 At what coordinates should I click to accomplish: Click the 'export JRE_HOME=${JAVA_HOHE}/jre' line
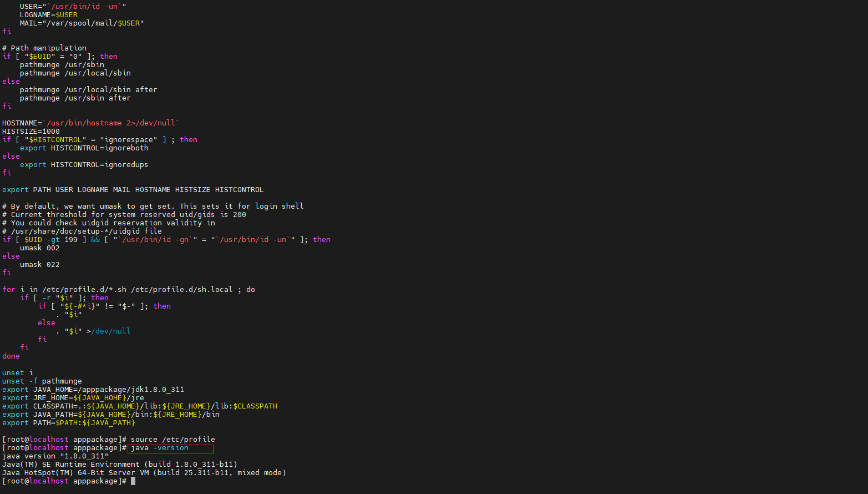click(73, 398)
